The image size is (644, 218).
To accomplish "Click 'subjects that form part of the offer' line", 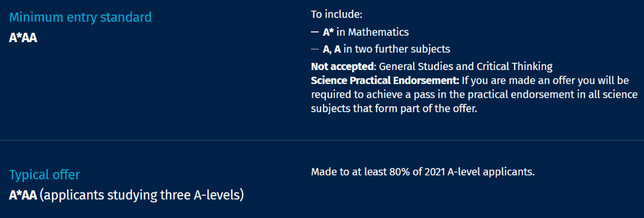I will 394,110.
